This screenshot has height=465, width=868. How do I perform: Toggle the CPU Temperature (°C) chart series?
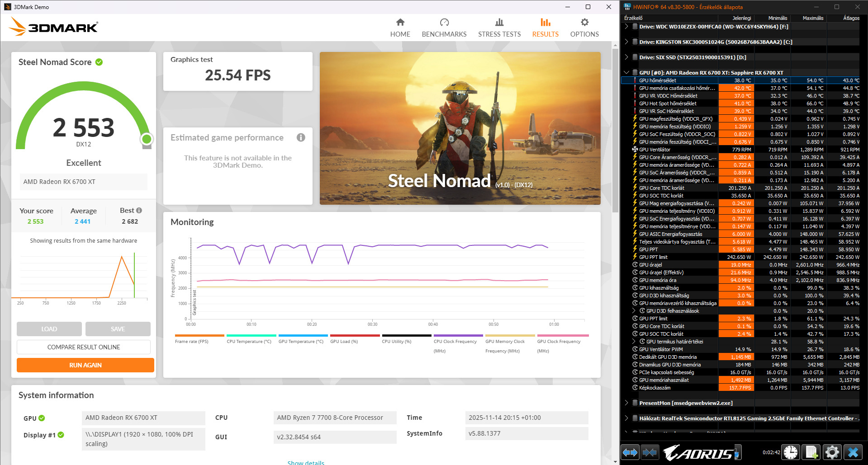pos(251,339)
